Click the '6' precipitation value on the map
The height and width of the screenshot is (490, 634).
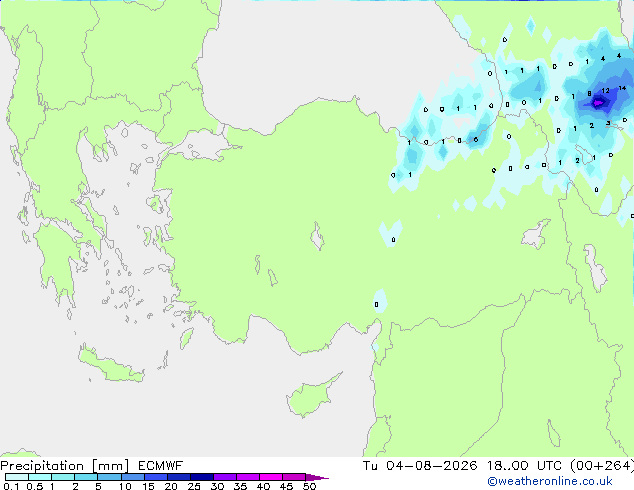pyautogui.click(x=476, y=139)
